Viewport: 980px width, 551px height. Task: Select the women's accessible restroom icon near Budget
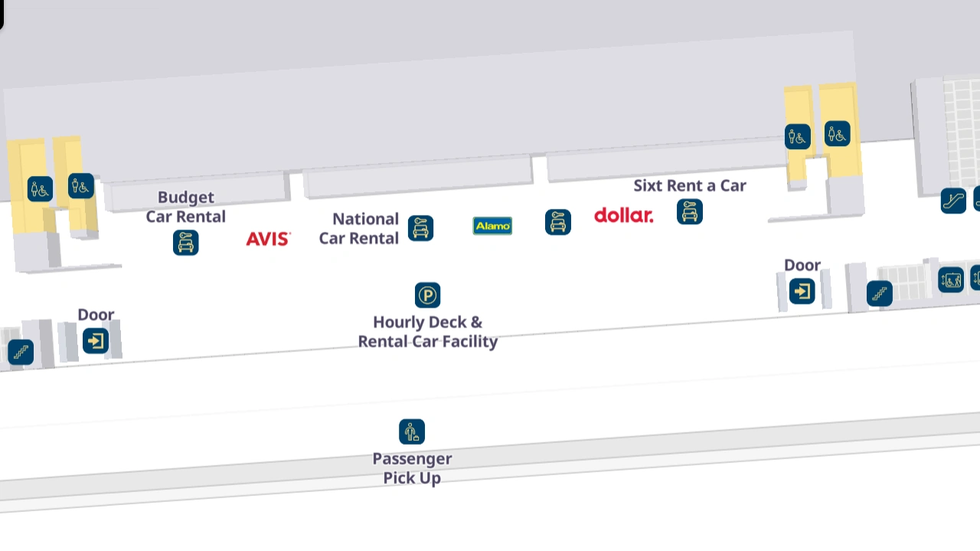click(40, 188)
